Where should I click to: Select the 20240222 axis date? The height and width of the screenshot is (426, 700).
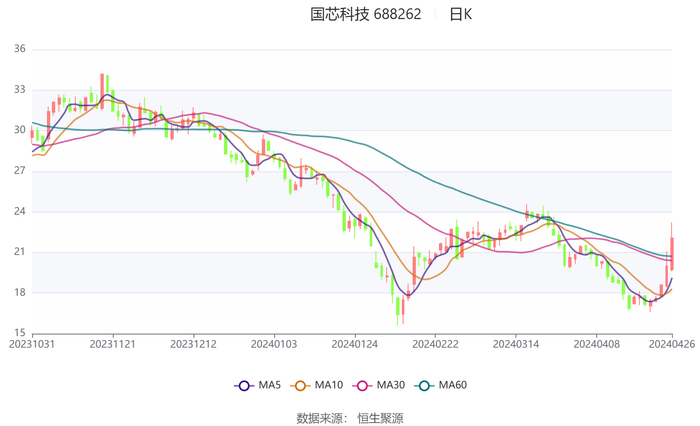point(435,343)
